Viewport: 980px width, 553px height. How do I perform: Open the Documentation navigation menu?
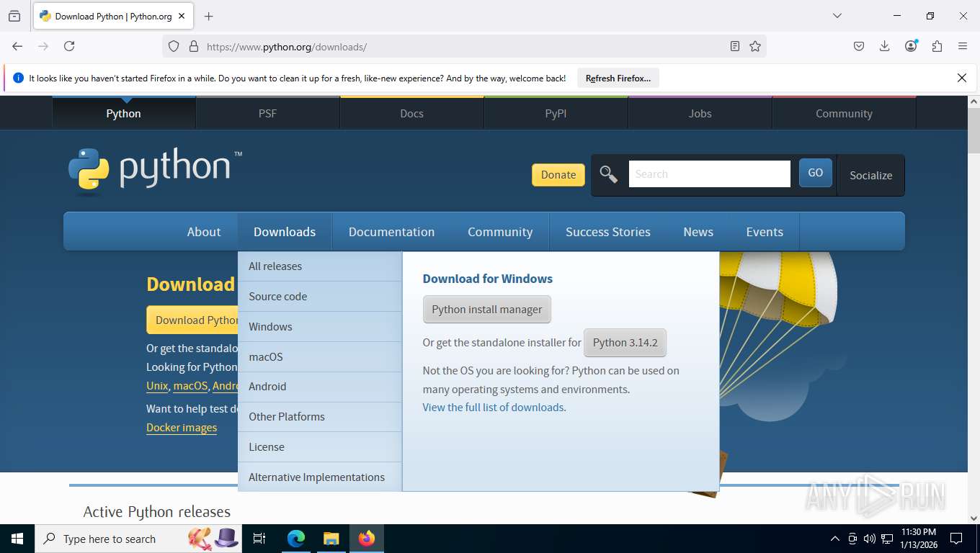tap(391, 232)
